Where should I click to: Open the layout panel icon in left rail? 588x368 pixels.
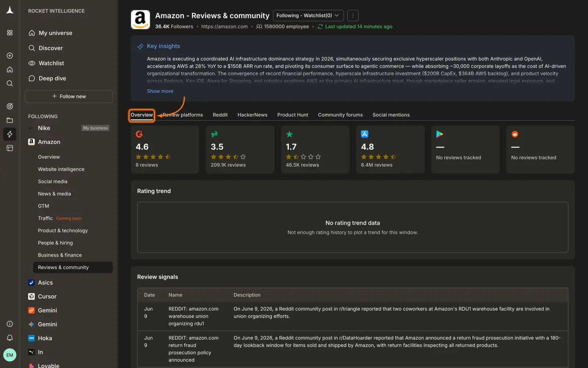click(10, 148)
